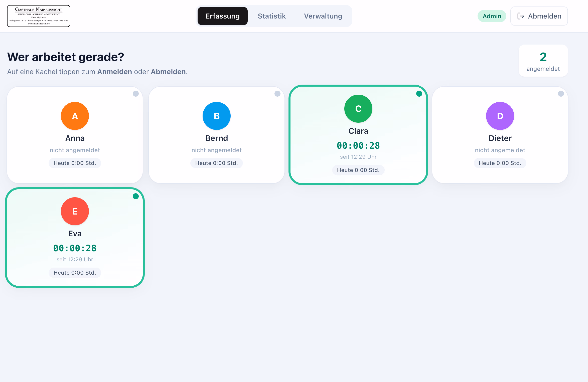Click the name Anna on her tile
The width and height of the screenshot is (588, 382).
[75, 138]
